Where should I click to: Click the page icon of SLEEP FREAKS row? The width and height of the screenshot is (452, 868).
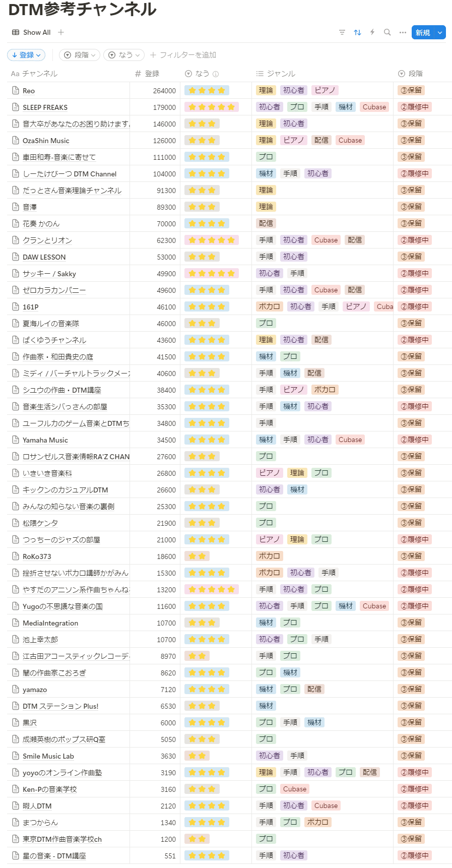pyautogui.click(x=16, y=107)
